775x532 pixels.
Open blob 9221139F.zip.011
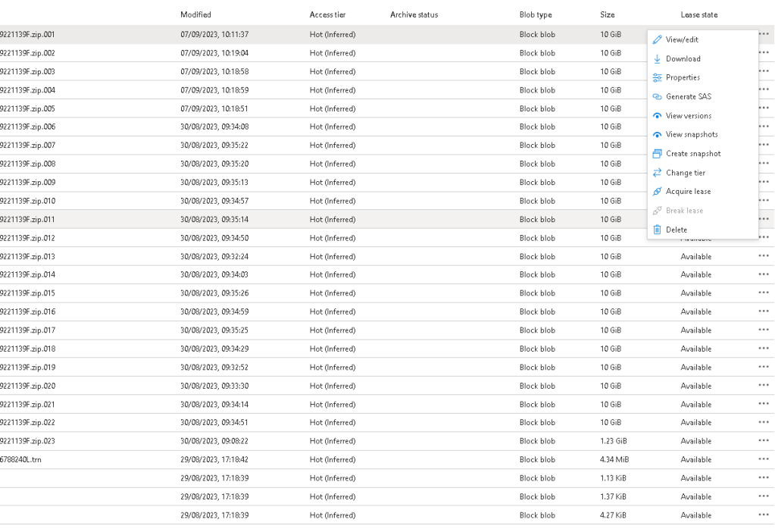click(27, 220)
